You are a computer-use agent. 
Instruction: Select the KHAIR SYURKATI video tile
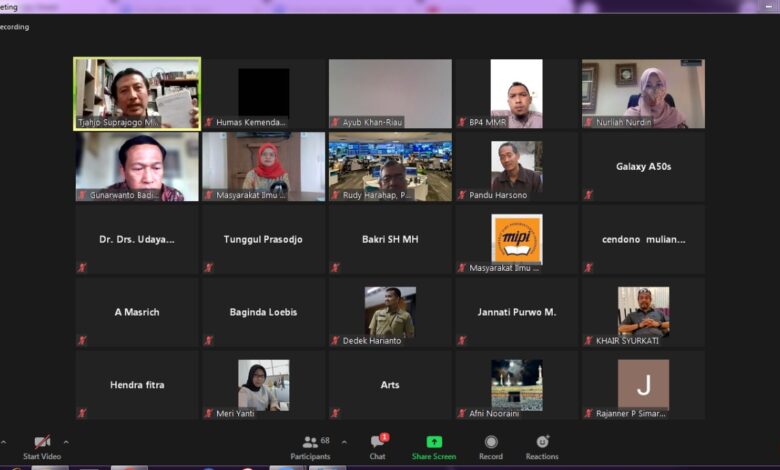[x=643, y=312]
